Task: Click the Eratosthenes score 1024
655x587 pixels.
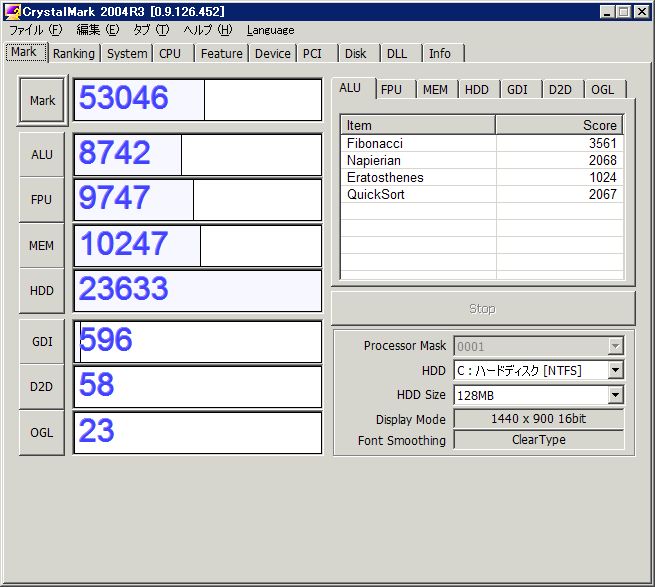Action: click(602, 177)
